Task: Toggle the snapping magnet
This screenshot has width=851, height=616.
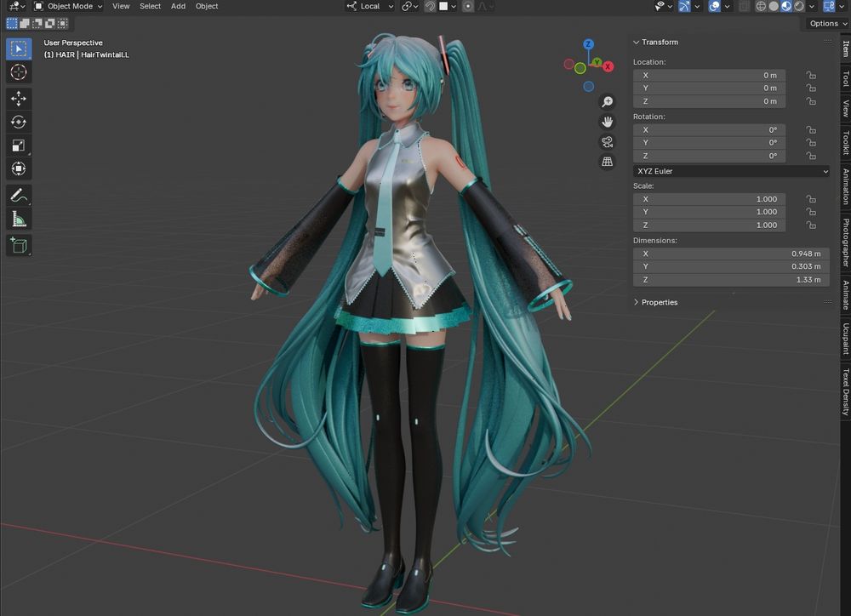Action: [x=430, y=7]
